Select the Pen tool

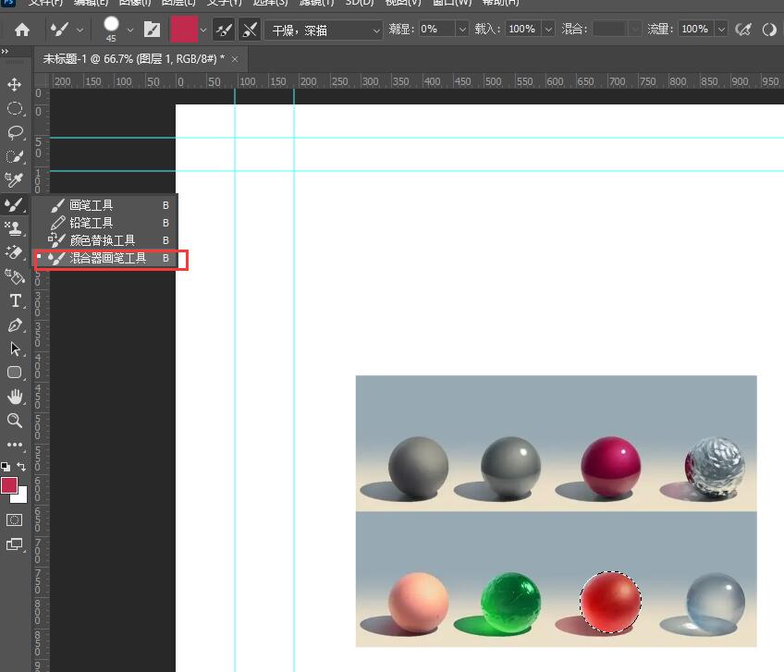coord(14,325)
